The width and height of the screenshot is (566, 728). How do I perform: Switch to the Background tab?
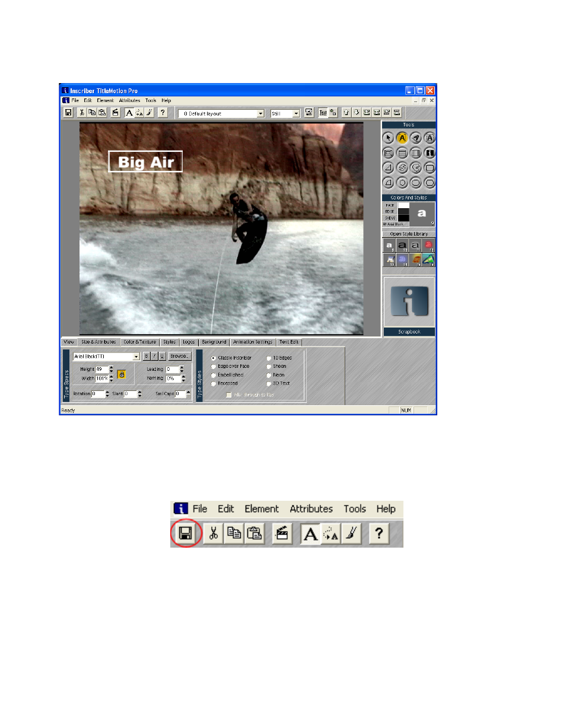(x=214, y=342)
